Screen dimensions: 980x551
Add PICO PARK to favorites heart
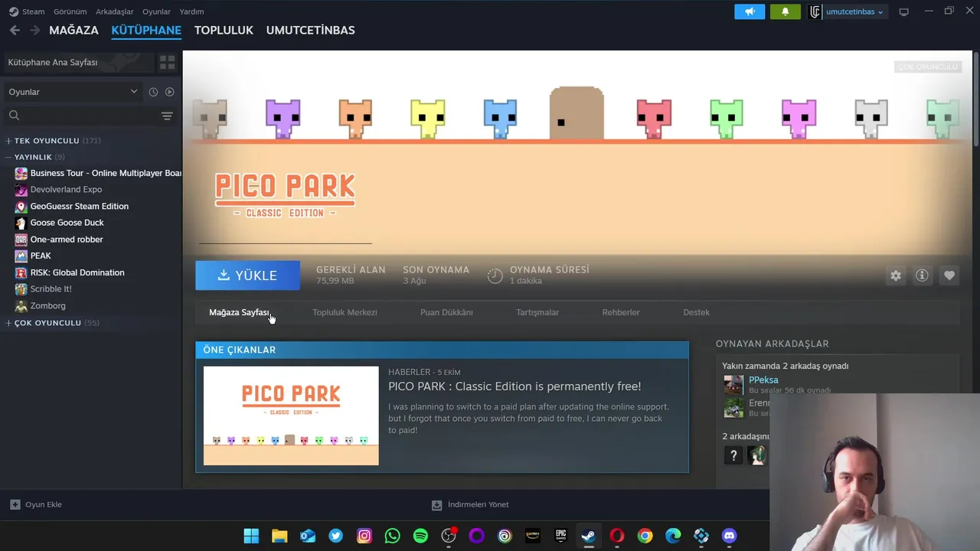[x=949, y=275]
